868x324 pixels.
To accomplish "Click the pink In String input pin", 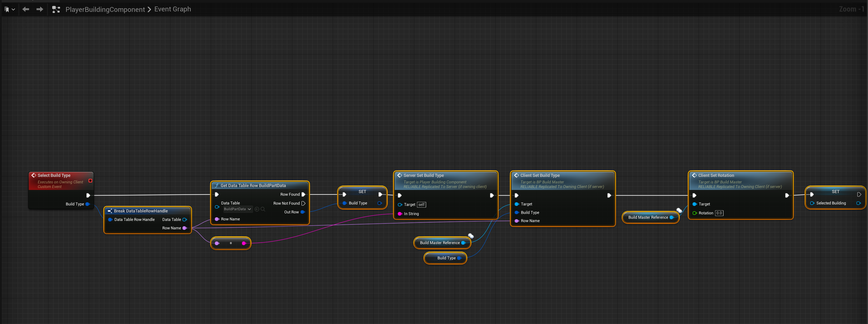I will tap(400, 213).
